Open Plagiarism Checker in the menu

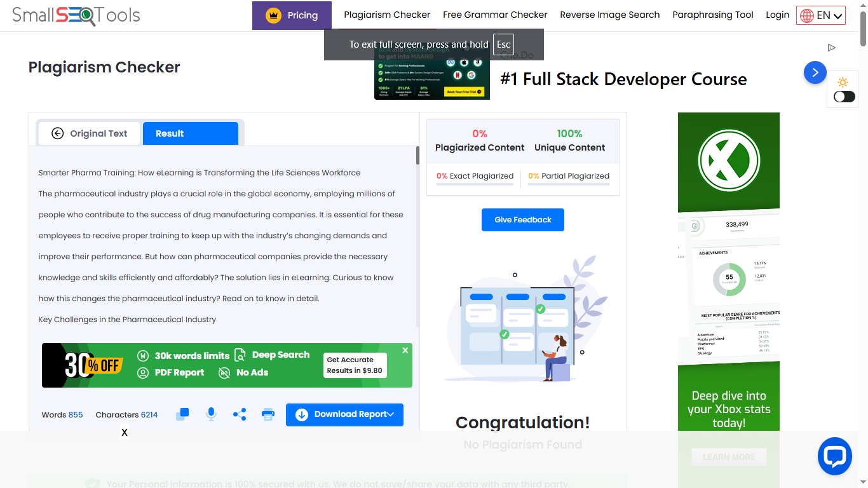(387, 15)
